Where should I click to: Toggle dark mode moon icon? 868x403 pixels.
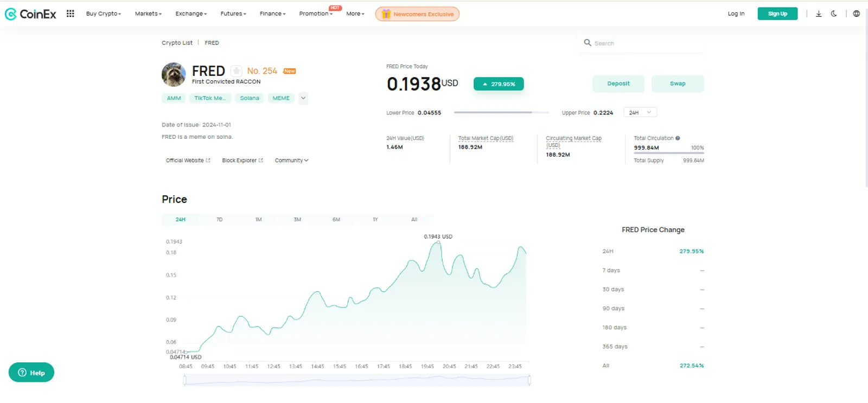[834, 14]
